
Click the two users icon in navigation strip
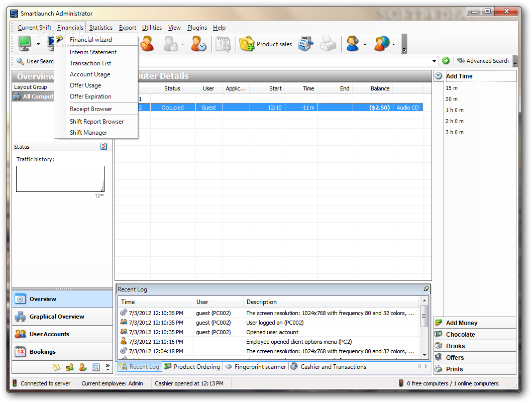70,367
